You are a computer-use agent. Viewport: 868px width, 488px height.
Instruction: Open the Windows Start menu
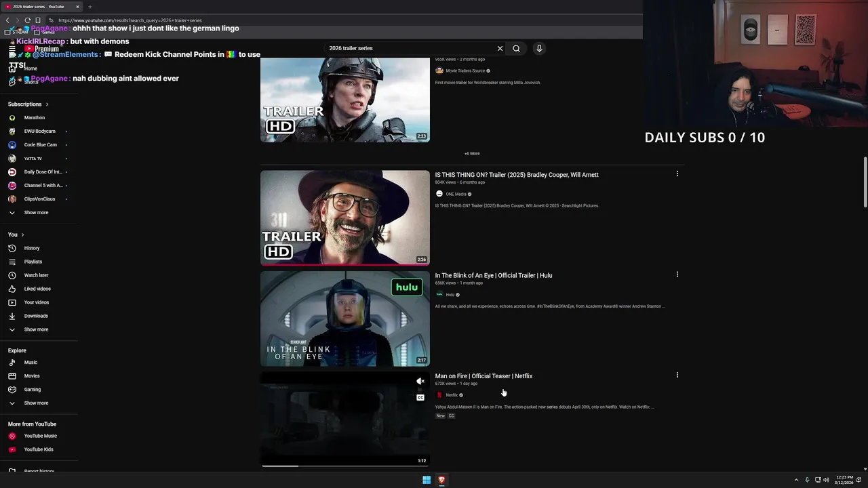tap(427, 480)
